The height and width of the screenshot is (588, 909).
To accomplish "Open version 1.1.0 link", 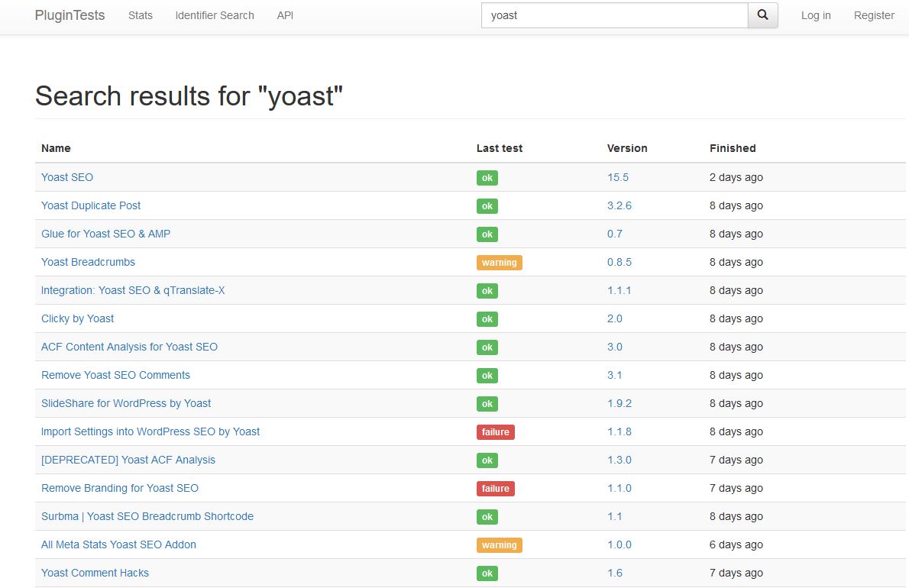I will (619, 489).
